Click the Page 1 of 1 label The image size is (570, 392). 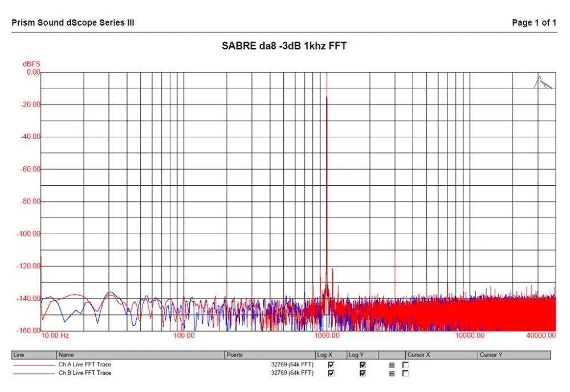(x=534, y=23)
